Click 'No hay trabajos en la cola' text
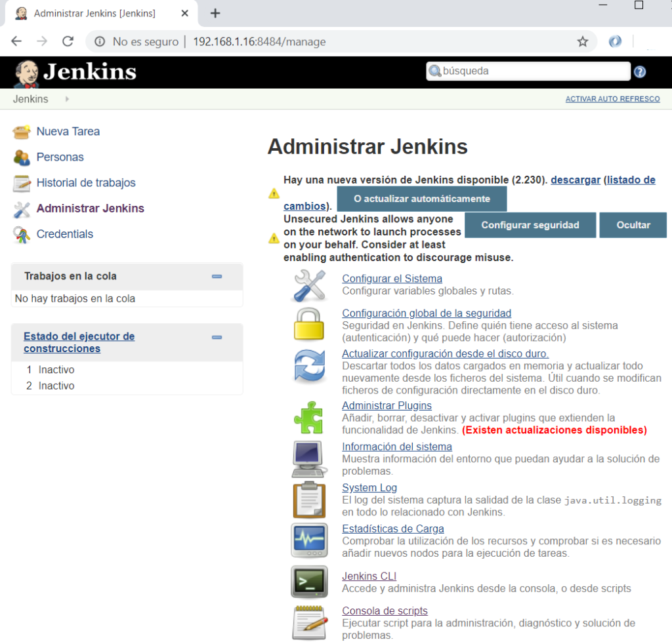Image resolution: width=672 pixels, height=642 pixels. click(x=75, y=298)
